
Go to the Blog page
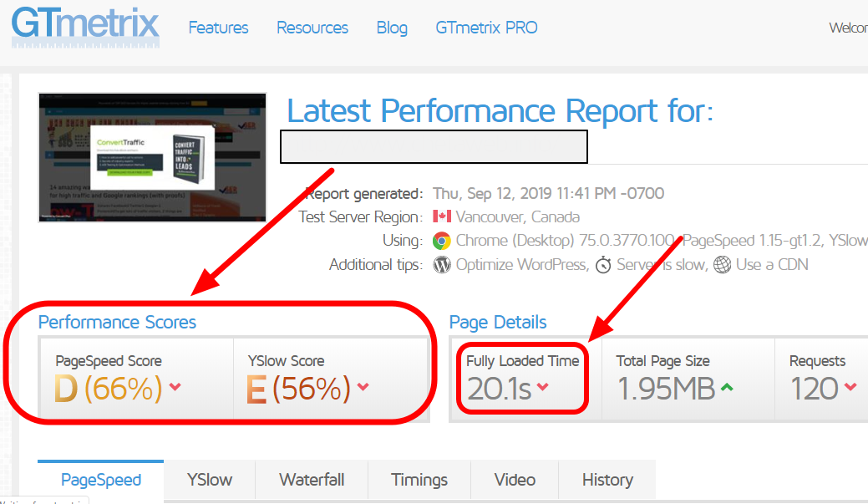392,28
